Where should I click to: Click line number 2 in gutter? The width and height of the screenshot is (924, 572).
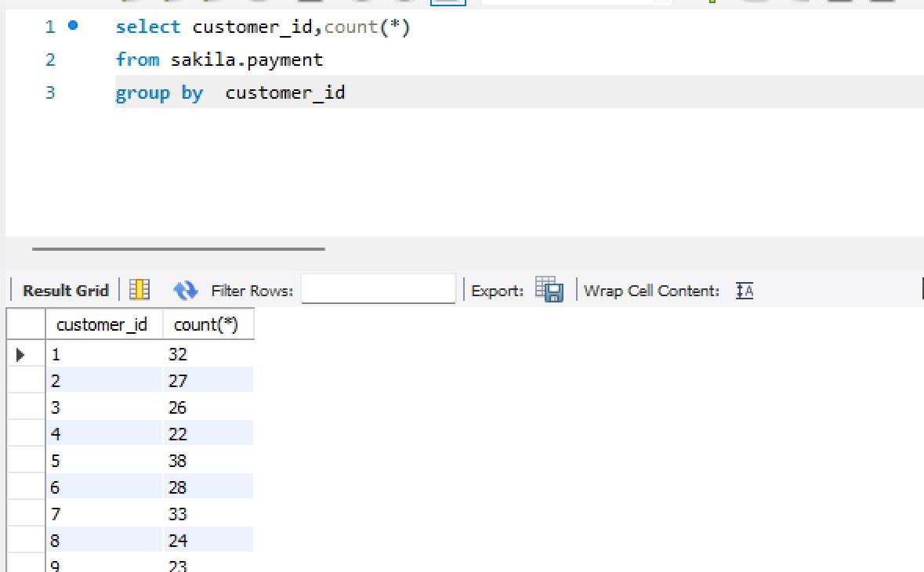(50, 60)
